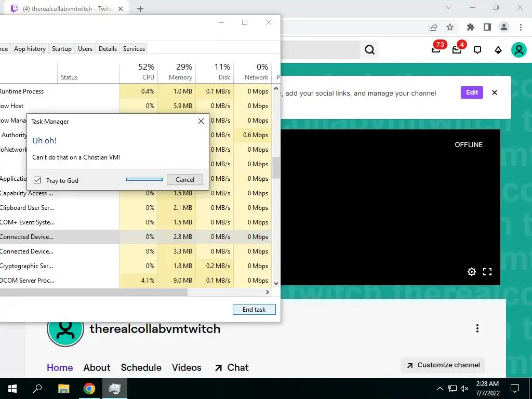Toggle Chrome side panel icon

click(x=487, y=27)
